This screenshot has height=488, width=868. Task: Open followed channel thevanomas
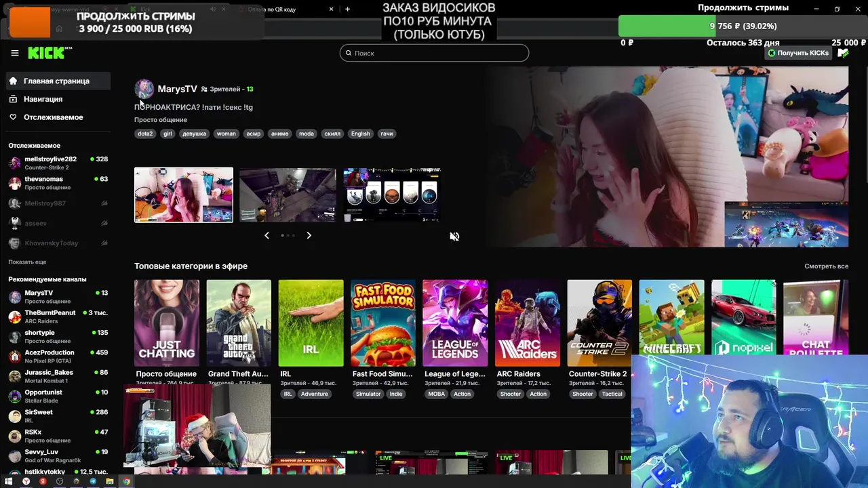58,183
